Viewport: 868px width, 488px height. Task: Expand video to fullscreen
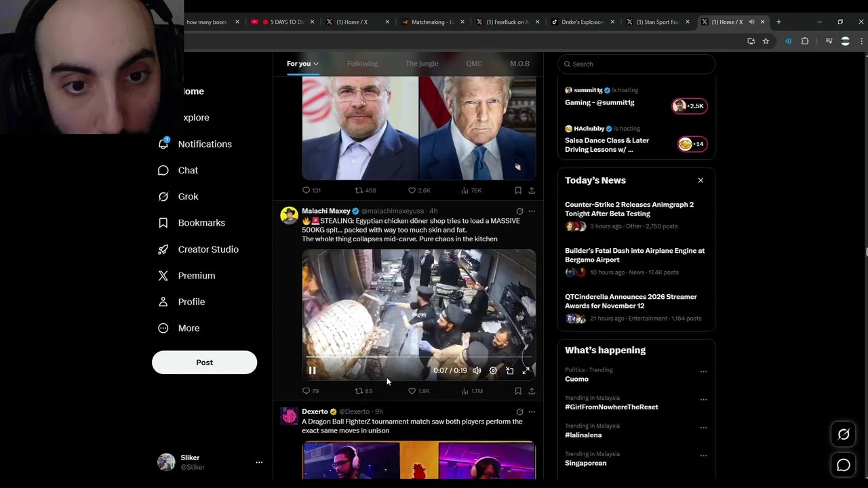click(526, 371)
